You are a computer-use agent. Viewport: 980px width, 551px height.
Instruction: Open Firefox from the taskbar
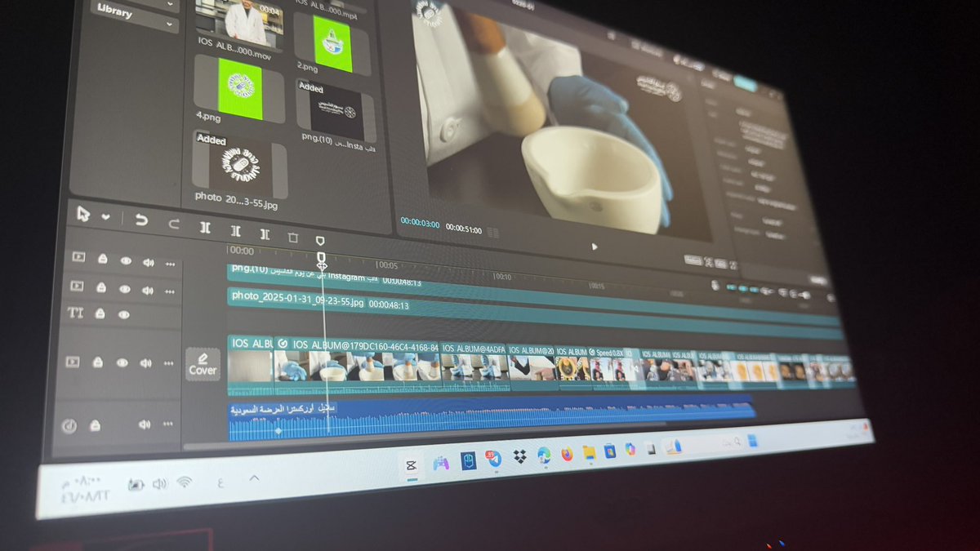coord(567,453)
